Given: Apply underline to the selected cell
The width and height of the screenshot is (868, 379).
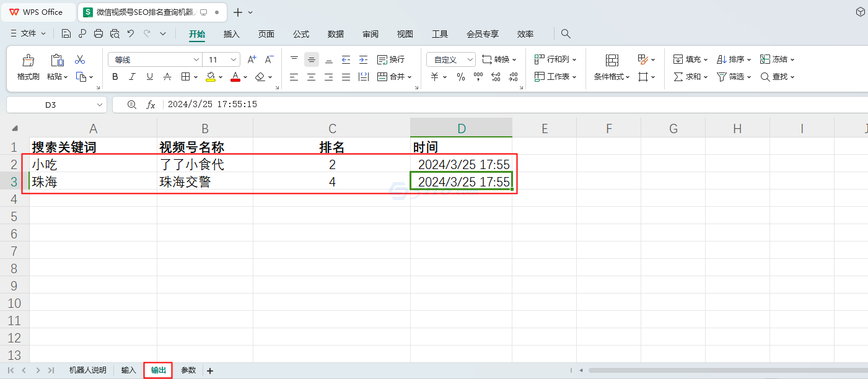Looking at the screenshot, I should pyautogui.click(x=149, y=77).
